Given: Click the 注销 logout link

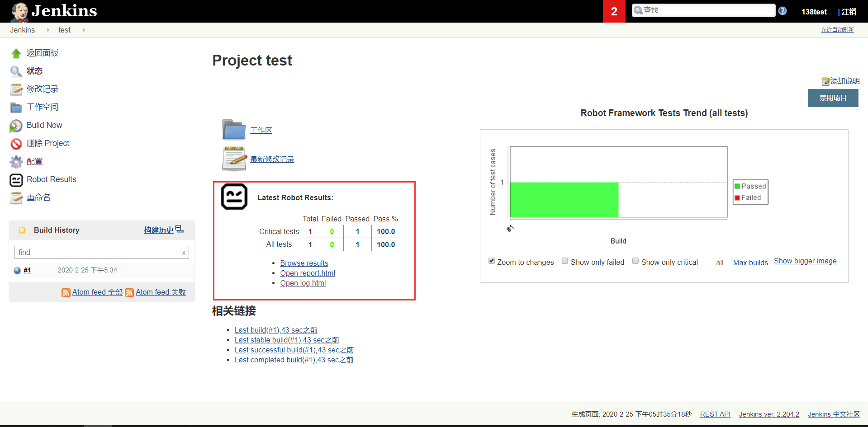Looking at the screenshot, I should 849,12.
